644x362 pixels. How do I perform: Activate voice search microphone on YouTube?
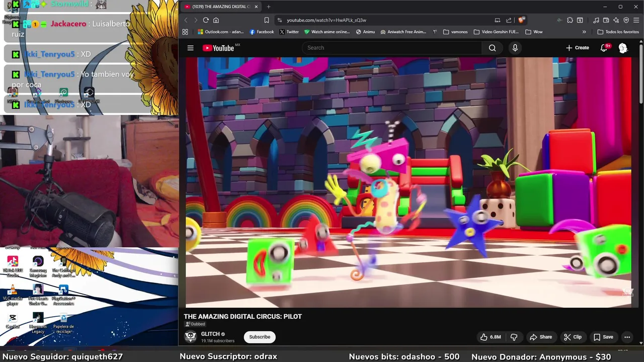point(515,48)
